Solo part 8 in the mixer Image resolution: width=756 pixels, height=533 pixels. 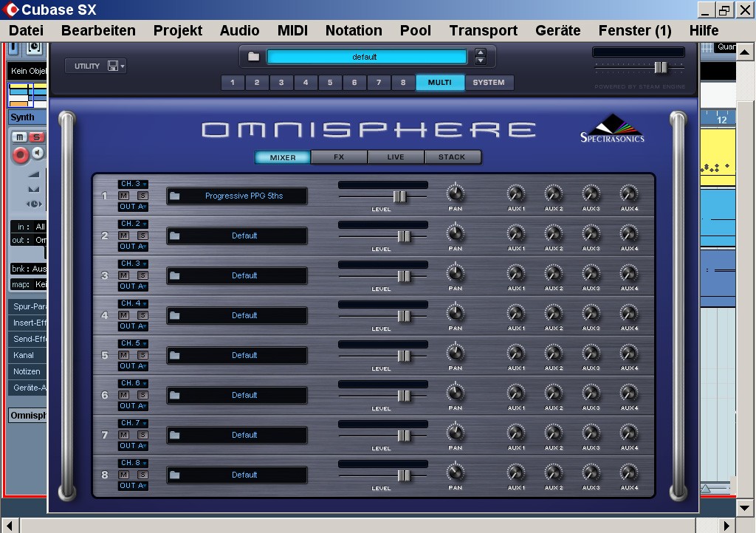(142, 475)
